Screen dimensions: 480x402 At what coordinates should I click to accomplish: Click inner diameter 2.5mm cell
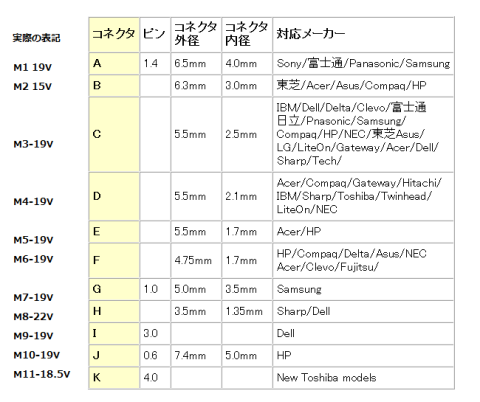(247, 134)
